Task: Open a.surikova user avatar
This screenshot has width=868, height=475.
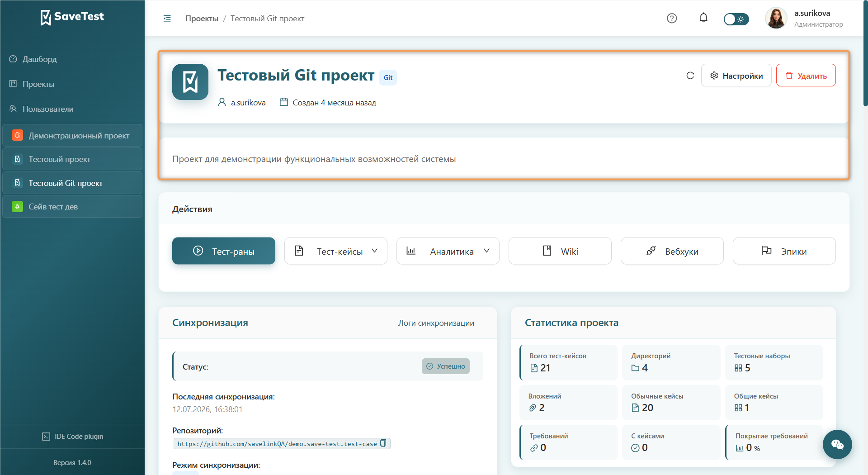Action: click(x=776, y=19)
